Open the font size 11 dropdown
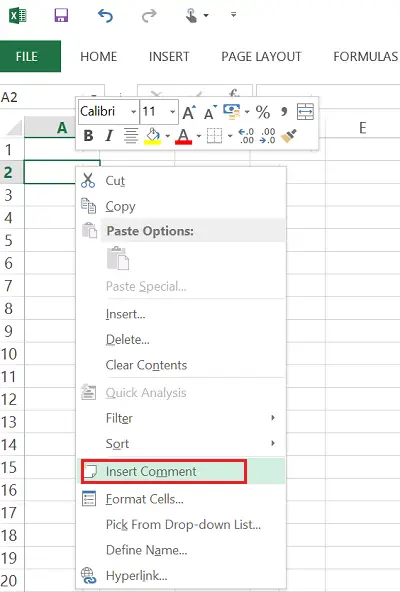 coord(159,112)
